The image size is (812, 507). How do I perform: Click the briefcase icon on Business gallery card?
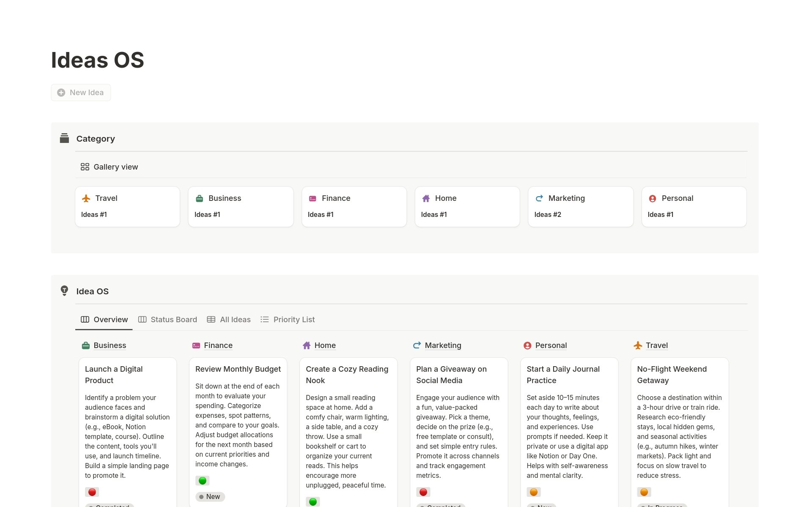point(200,198)
